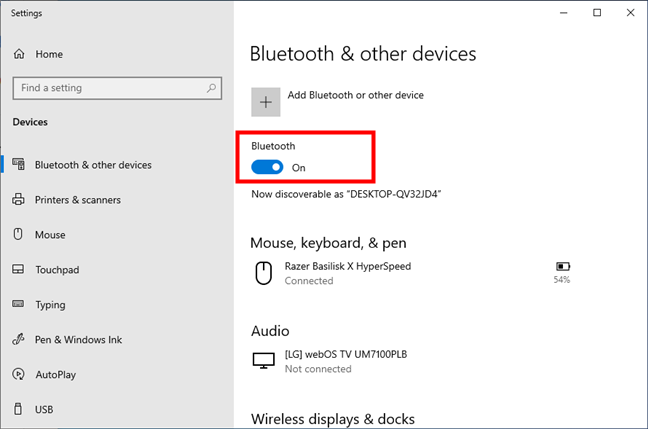Click the search magnifier icon
The width and height of the screenshot is (648, 429).
[x=211, y=88]
